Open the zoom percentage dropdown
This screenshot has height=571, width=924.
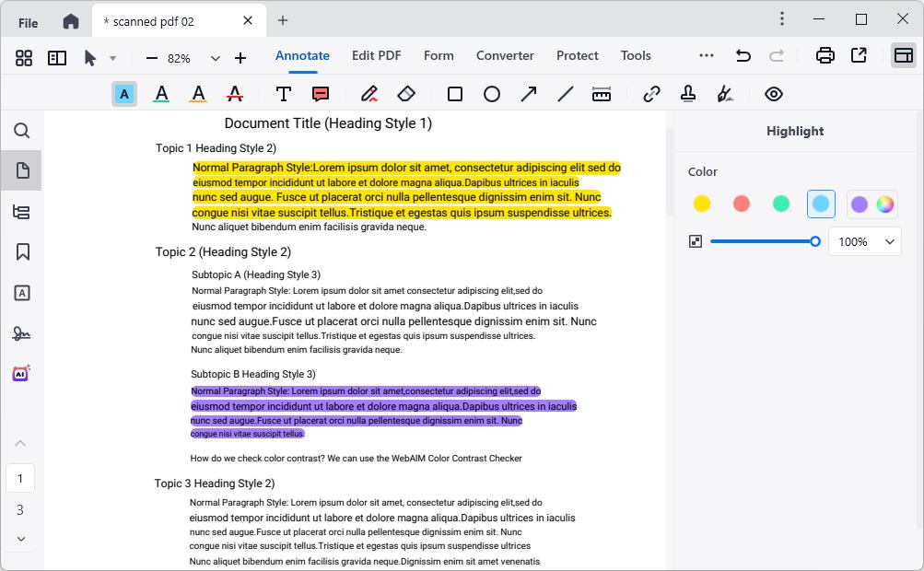pos(215,57)
